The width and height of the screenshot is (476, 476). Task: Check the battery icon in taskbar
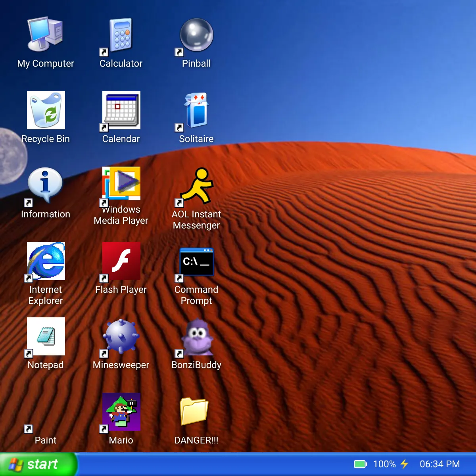pos(361,464)
